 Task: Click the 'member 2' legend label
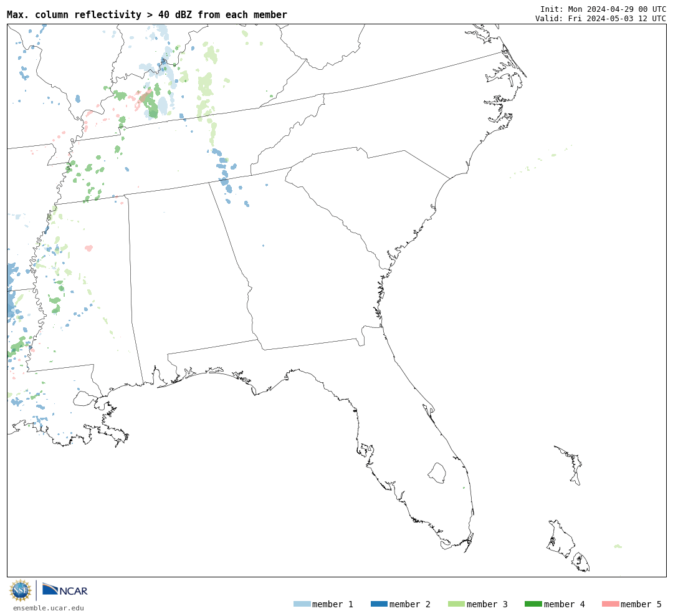[x=410, y=604]
